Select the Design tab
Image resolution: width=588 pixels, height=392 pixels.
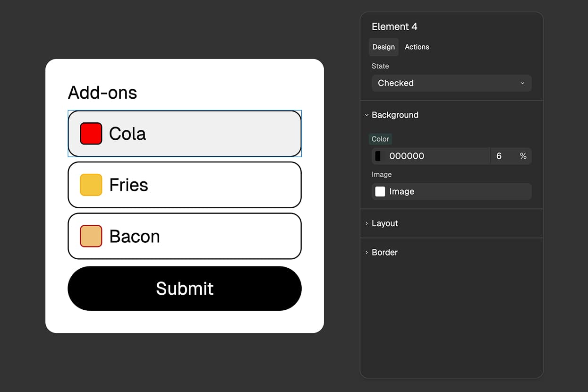383,47
